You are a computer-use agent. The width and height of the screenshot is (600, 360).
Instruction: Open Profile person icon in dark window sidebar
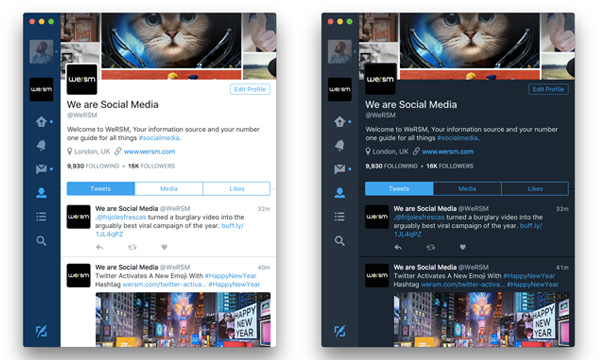click(339, 193)
